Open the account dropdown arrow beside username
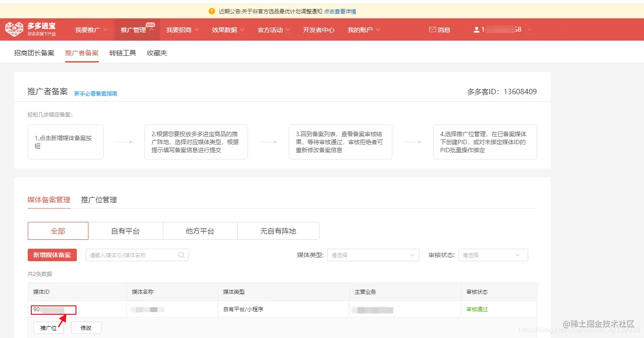The image size is (644, 338). point(530,30)
